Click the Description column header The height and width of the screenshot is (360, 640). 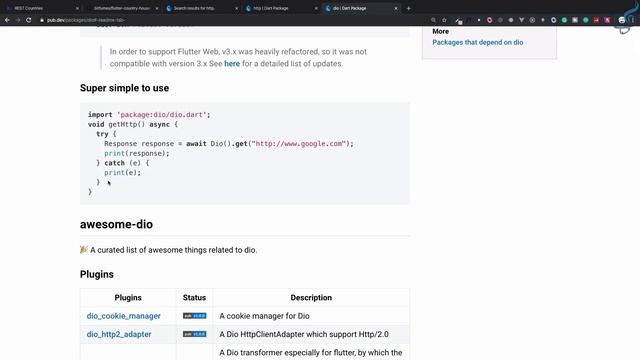click(311, 298)
